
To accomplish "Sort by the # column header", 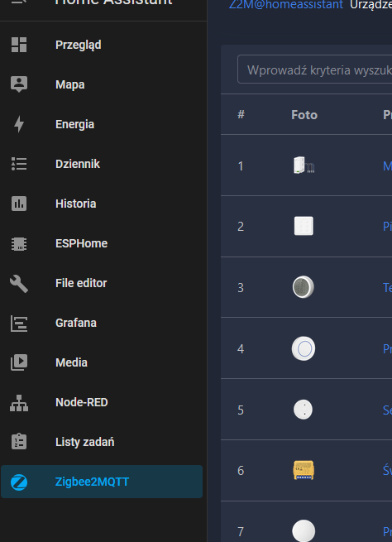I will point(241,114).
